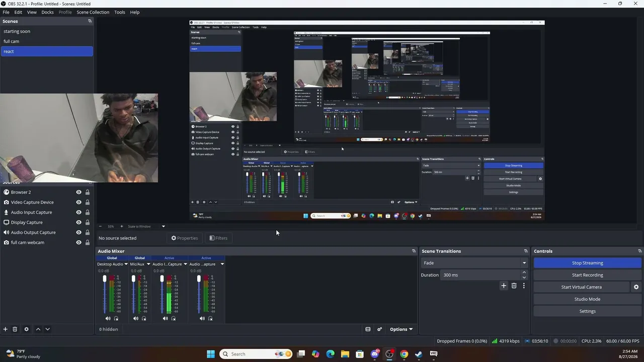Open the Fade transition dropdown
The image size is (644, 362).
click(474, 263)
